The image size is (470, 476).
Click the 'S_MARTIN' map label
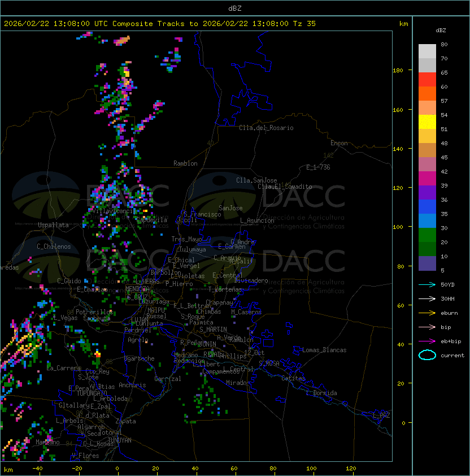point(213,330)
